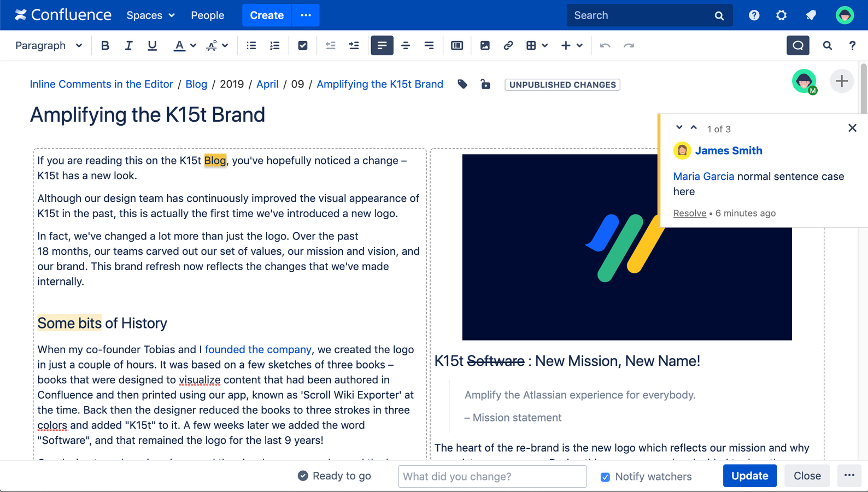Insert a bullet list

coord(251,45)
